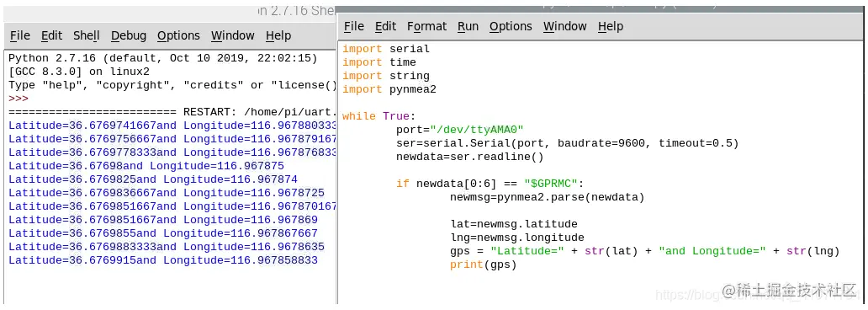Open Help menu in editor window

point(611,27)
